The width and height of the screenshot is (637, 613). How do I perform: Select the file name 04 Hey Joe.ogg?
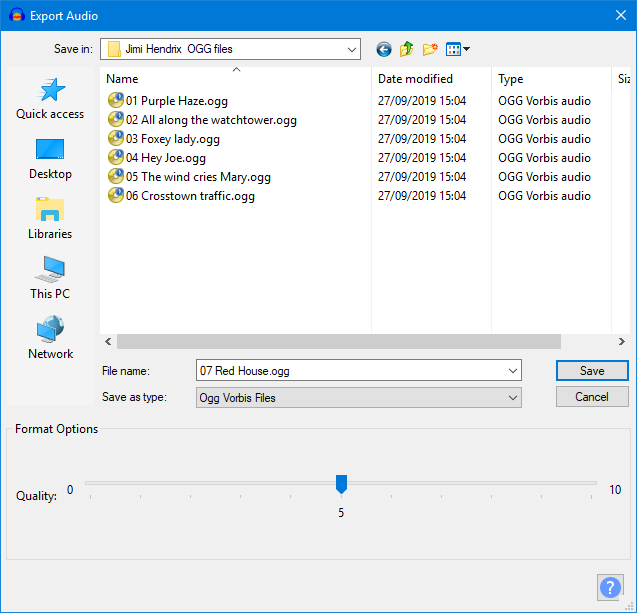pos(166,158)
